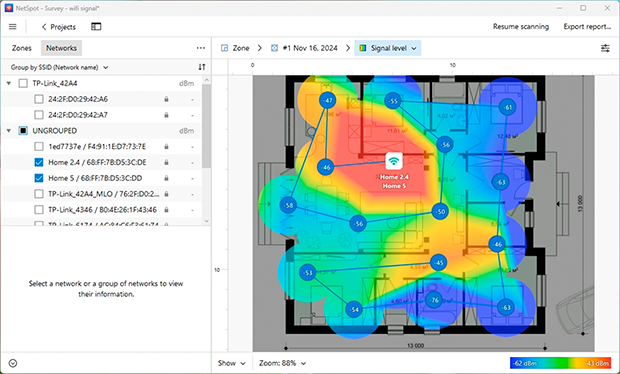Screen dimensions: 620x374
Task: Open Group by SSID dropdown
Action: pyautogui.click(x=59, y=67)
